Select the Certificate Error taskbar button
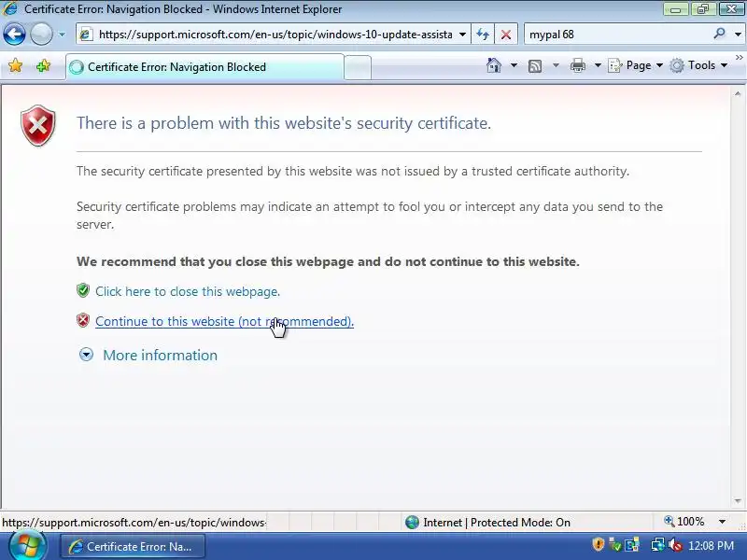 133,547
